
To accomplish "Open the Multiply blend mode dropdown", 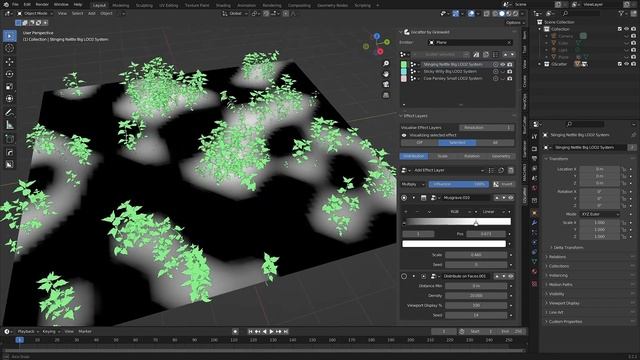I will point(413,184).
